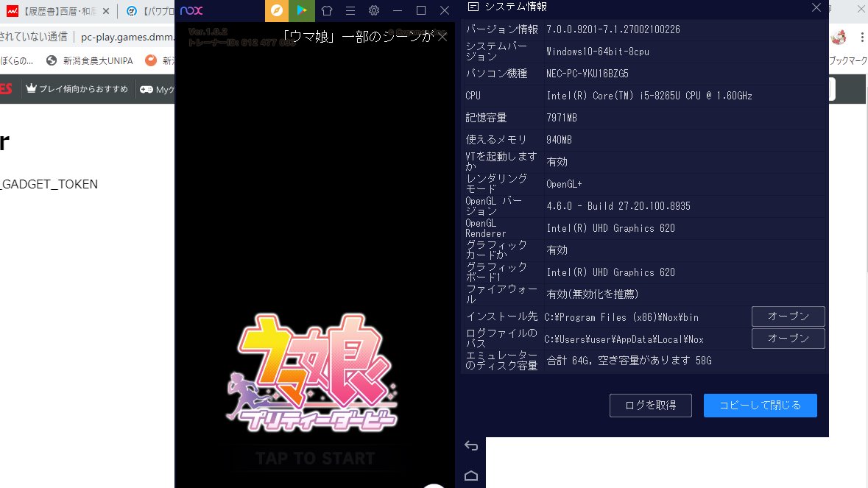Select the Intel Core i5-8265U CPU value
Screen dimensions: 868x488
(649, 96)
